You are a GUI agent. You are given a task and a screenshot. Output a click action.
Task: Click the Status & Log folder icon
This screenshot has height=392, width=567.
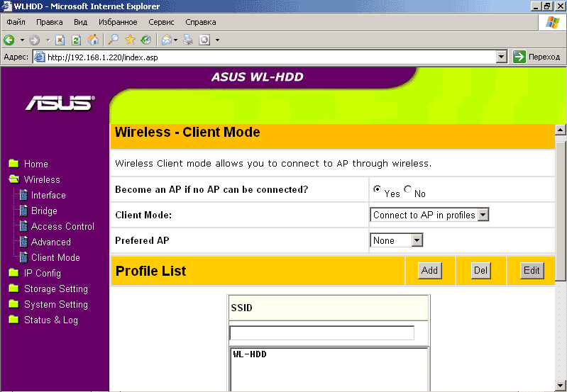(13, 320)
